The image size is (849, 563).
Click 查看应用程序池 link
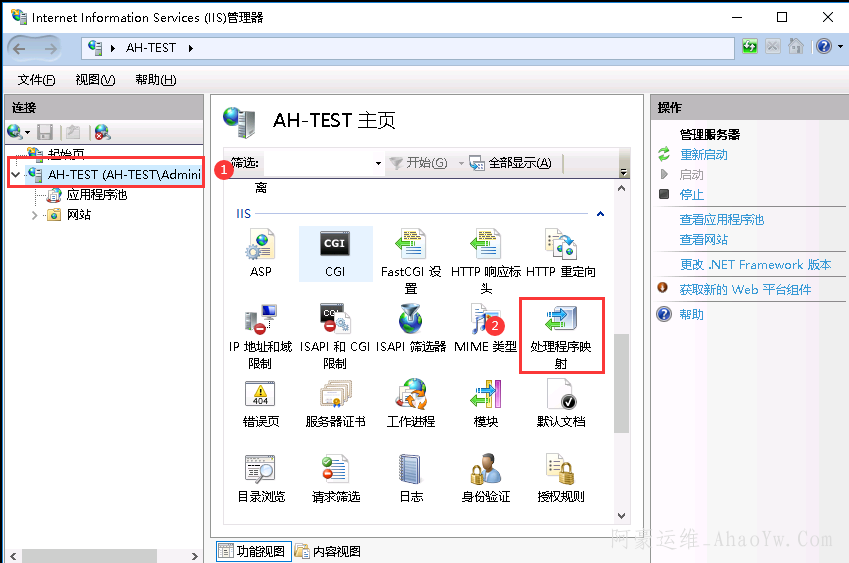[721, 220]
